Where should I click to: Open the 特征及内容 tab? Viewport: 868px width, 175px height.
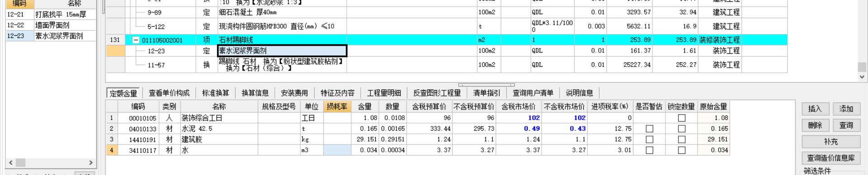[x=337, y=93]
